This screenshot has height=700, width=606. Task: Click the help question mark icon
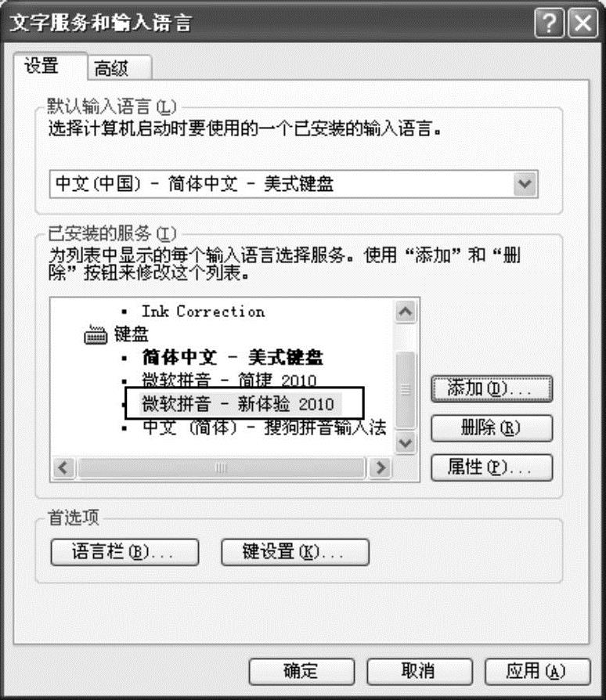tap(549, 22)
